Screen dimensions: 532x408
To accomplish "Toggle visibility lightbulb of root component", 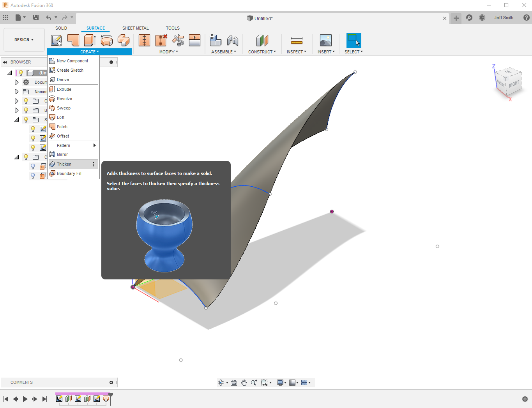I will click(x=21, y=73).
